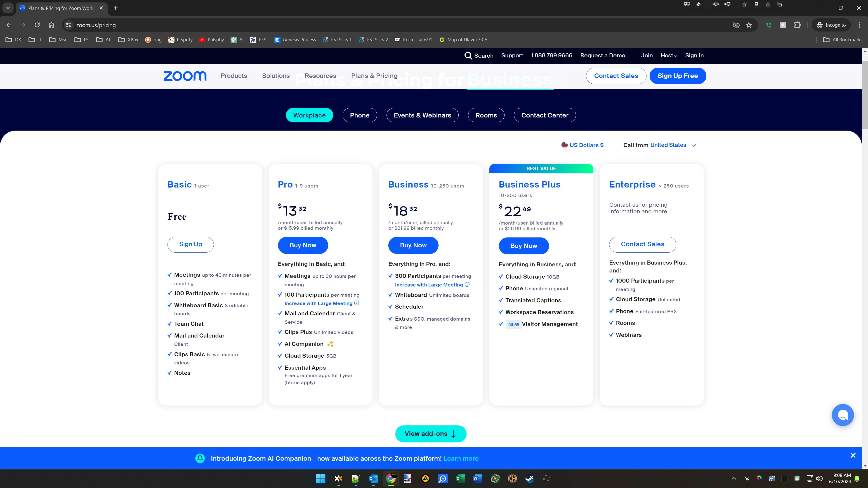Viewport: 868px width, 488px height.
Task: Open the live chat bubble icon
Action: tap(842, 415)
